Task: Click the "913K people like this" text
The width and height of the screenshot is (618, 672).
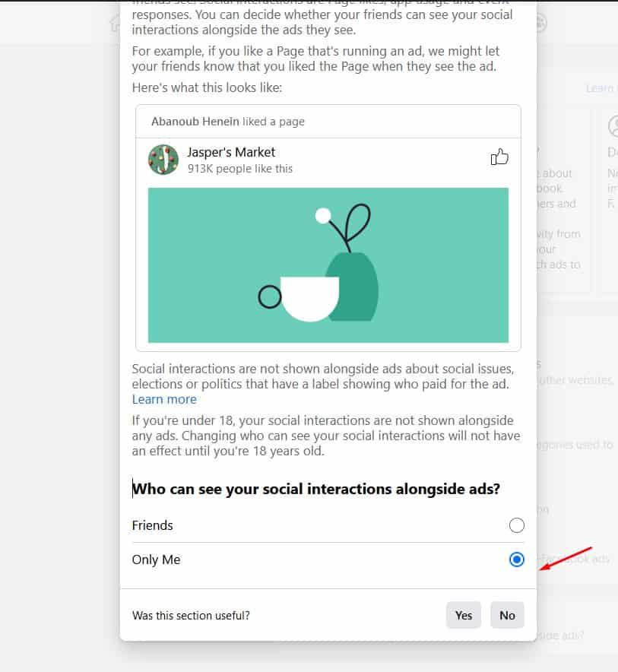Action: click(x=240, y=169)
